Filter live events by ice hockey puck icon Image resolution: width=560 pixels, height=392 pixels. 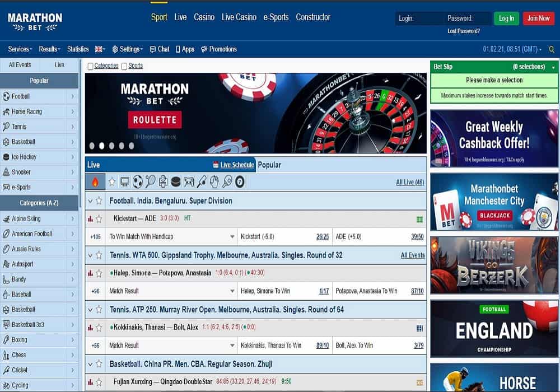pyautogui.click(x=176, y=182)
